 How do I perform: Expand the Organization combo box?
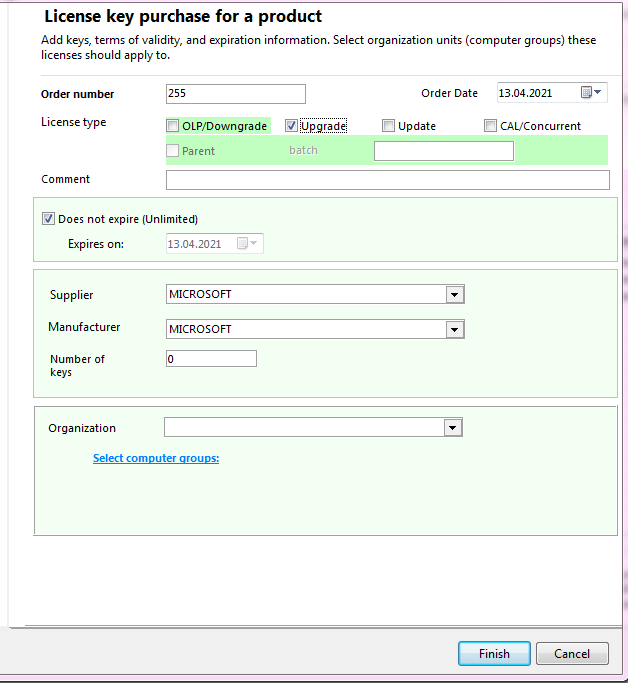point(452,428)
